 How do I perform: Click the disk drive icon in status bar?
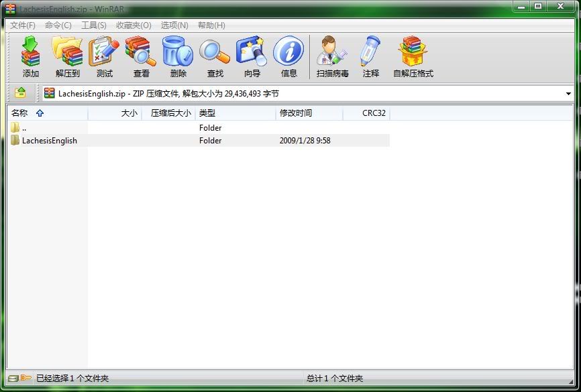click(x=13, y=379)
